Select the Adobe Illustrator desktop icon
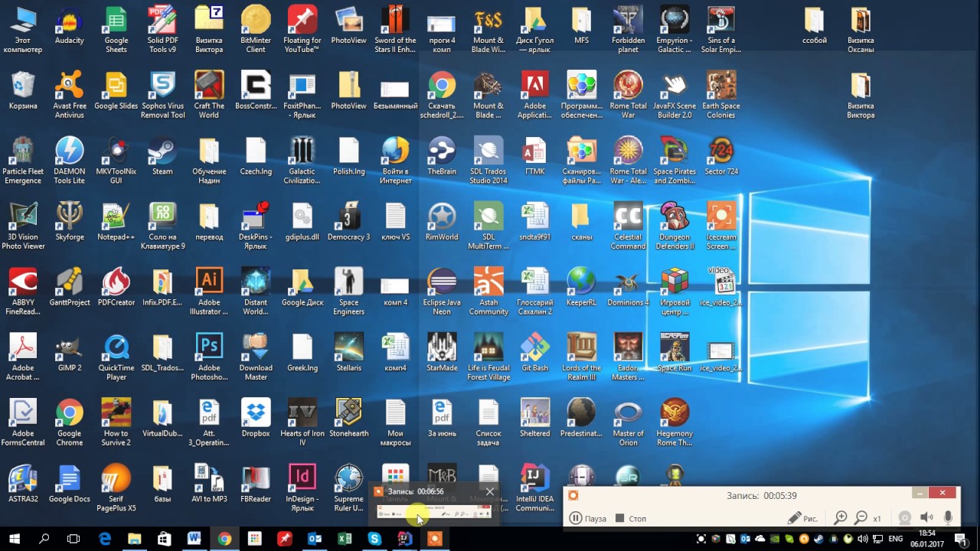980x551 pixels. tap(209, 292)
